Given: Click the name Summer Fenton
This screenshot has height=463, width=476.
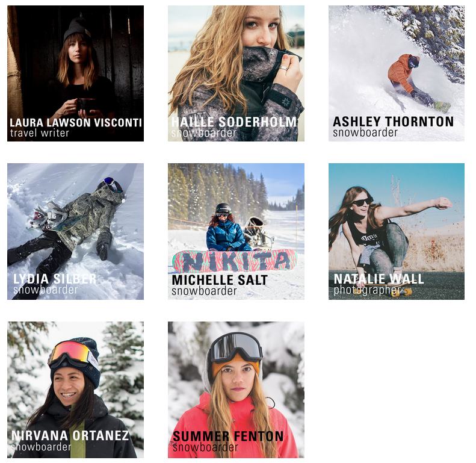Looking at the screenshot, I should (x=228, y=437).
